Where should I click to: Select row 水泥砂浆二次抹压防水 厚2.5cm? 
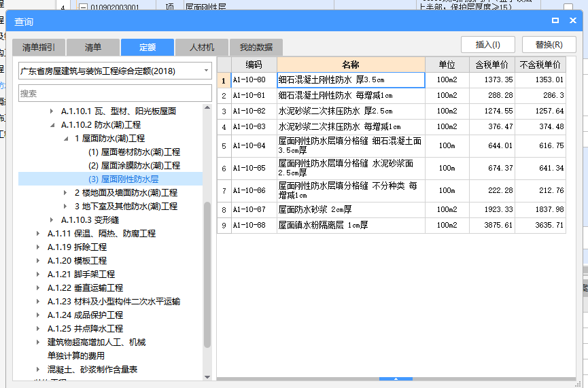click(x=391, y=111)
